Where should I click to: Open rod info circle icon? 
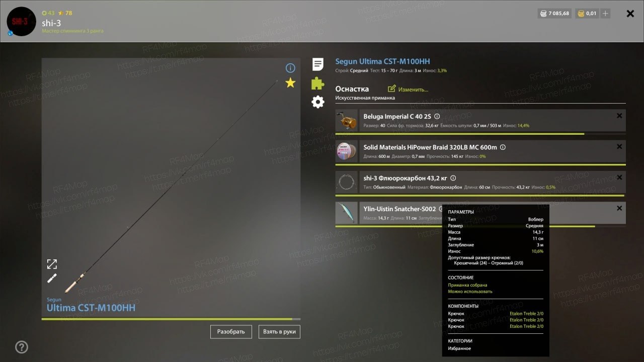[290, 68]
